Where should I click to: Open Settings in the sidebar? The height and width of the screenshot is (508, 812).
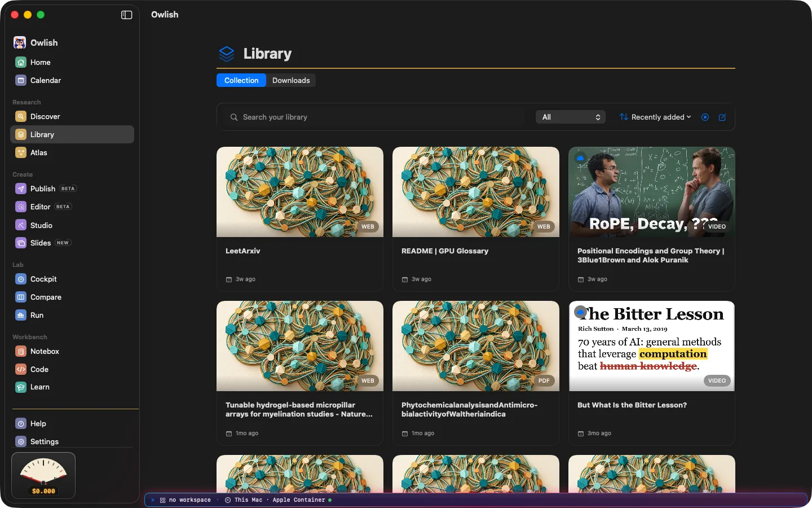[x=72, y=441]
